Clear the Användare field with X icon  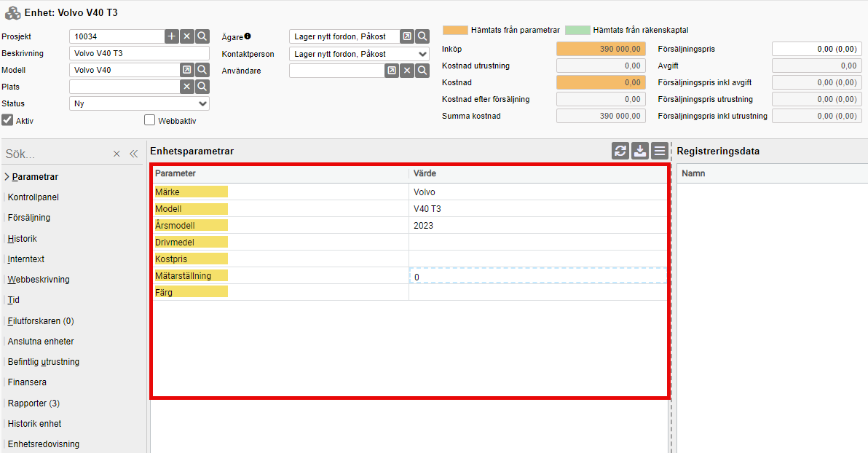point(407,71)
